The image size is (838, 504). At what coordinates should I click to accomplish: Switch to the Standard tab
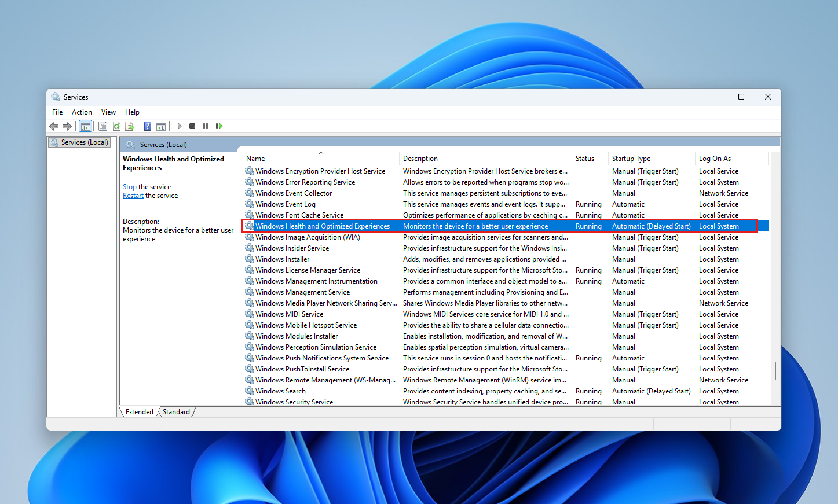click(x=176, y=412)
